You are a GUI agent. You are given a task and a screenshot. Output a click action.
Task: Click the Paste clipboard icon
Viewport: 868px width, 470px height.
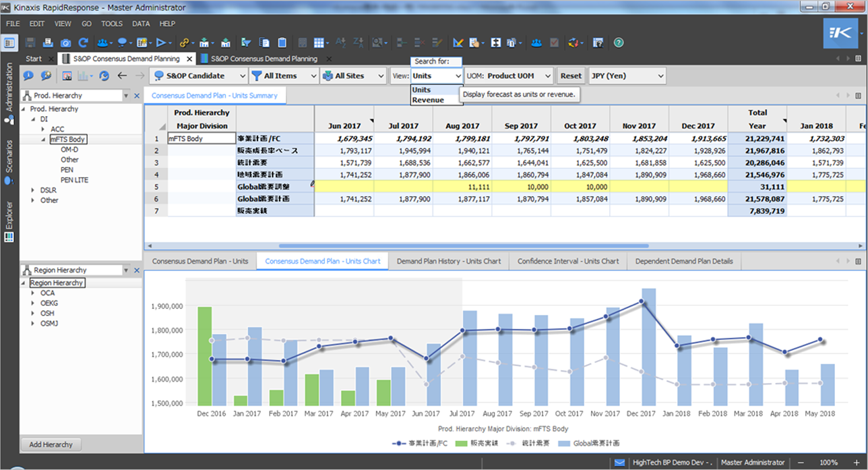(282, 42)
